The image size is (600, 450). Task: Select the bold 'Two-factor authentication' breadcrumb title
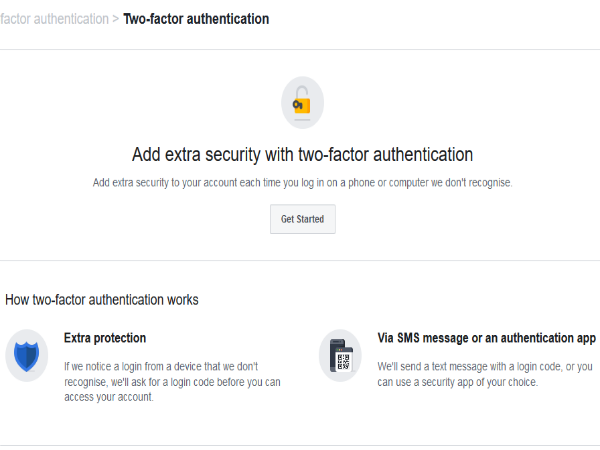pos(196,19)
